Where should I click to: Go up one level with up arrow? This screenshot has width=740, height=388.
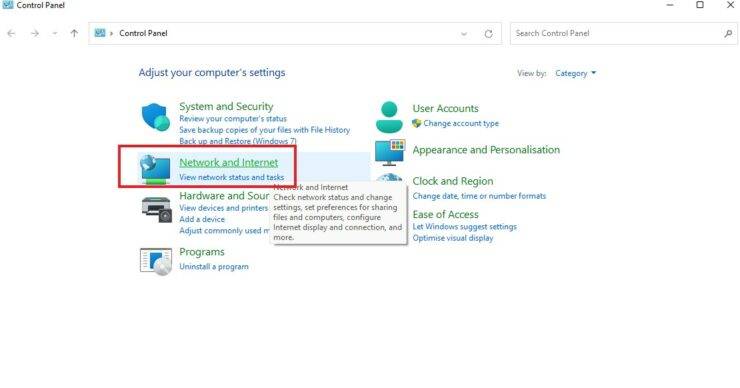[74, 34]
